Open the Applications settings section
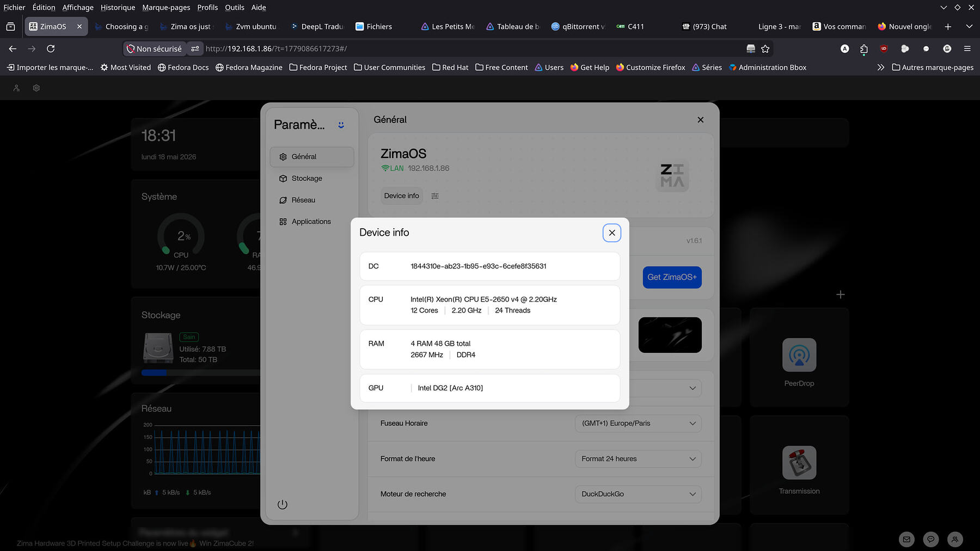Screen dimensions: 980x551 pos(311,222)
